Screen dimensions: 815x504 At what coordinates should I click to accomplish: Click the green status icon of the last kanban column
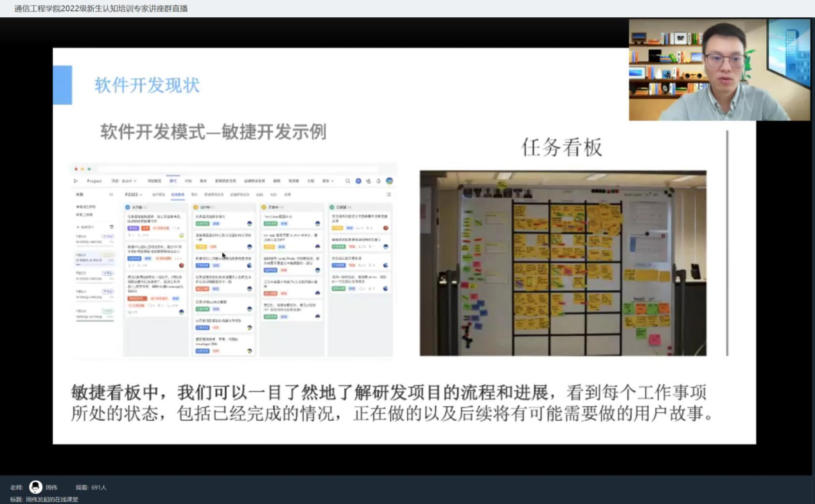click(332, 207)
